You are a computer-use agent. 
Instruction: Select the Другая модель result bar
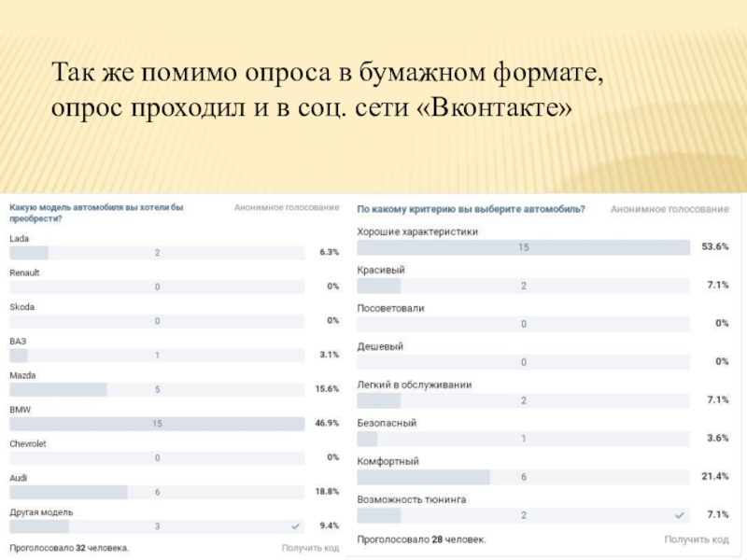tap(157, 526)
